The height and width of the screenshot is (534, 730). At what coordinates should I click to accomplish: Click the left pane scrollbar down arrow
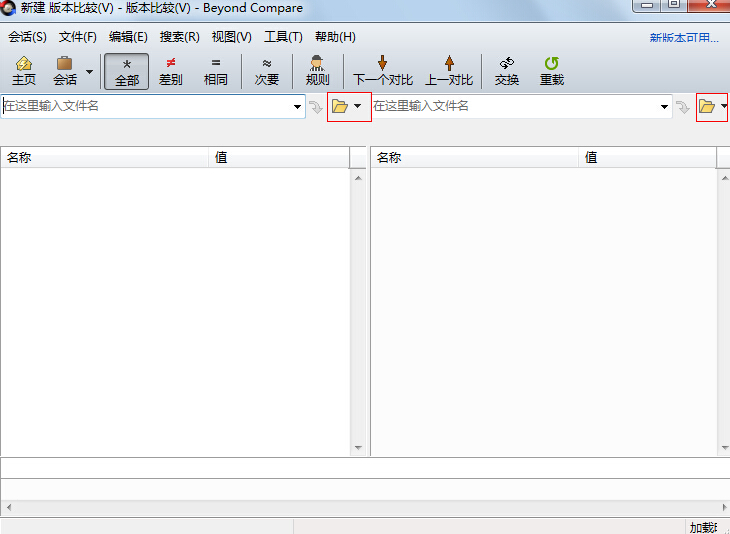tap(358, 448)
